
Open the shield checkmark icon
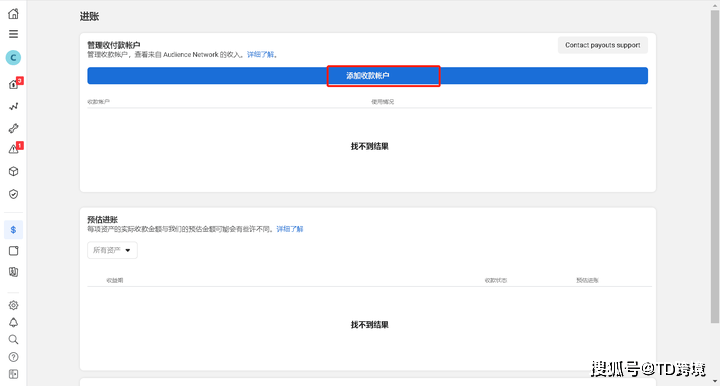[x=13, y=194]
